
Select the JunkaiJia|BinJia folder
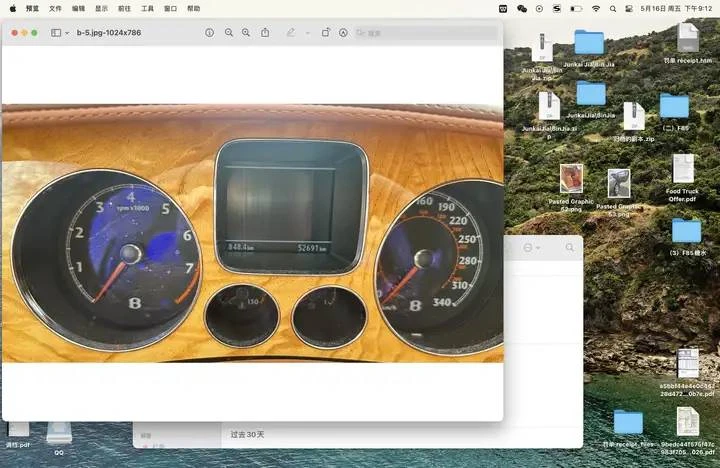[591, 93]
